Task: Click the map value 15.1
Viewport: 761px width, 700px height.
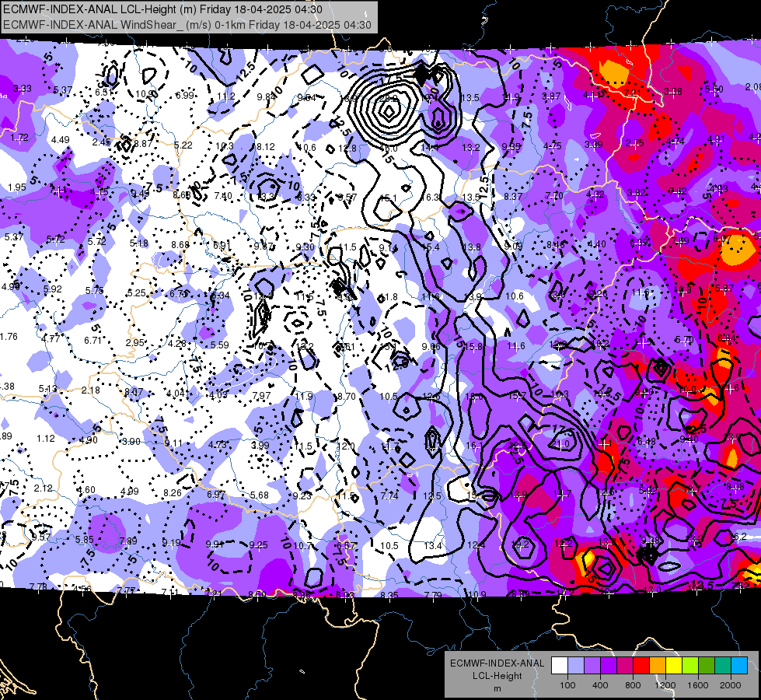Action: point(388,198)
